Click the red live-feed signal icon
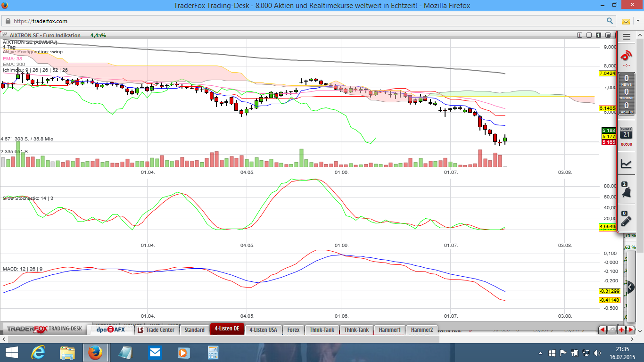644x362 pixels. pos(626,56)
